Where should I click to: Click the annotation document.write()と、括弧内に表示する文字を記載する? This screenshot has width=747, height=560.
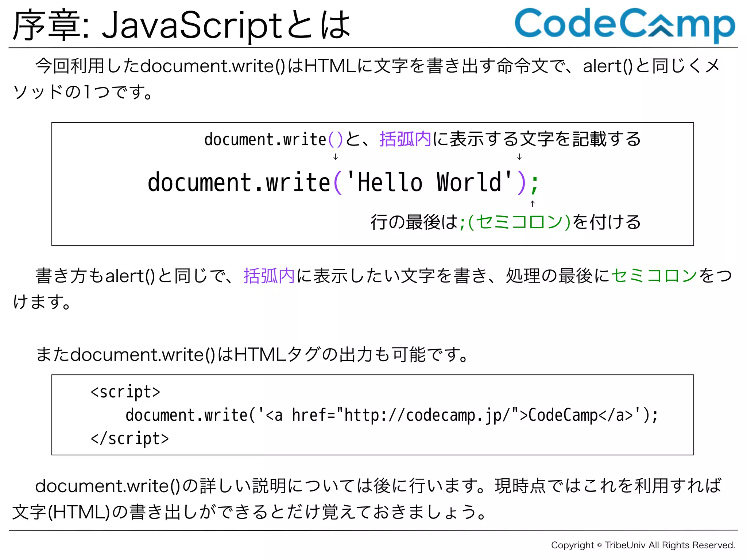[422, 139]
